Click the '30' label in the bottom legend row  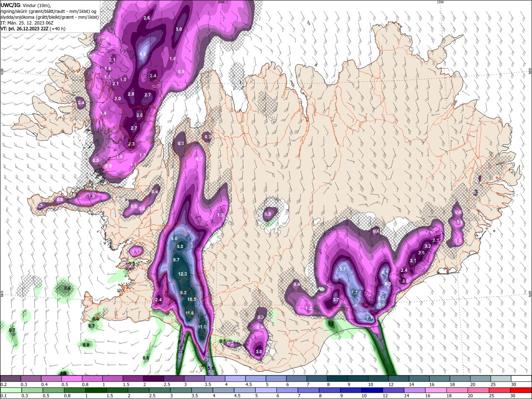tap(514, 396)
